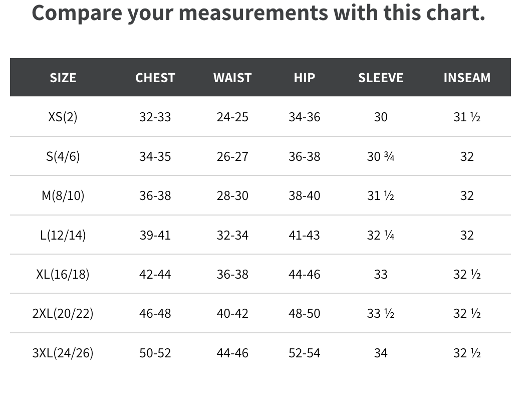
Task: Click waist value 32-34 for large
Action: [232, 235]
